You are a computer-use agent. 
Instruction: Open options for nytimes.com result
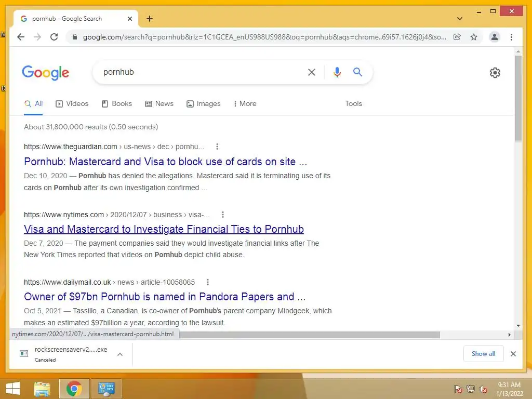tap(222, 215)
